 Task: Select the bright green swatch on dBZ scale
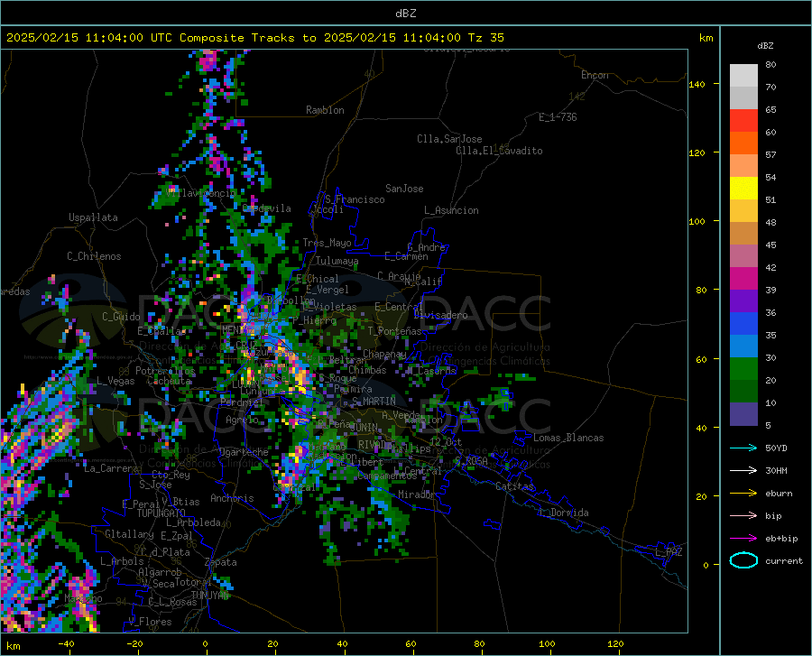point(743,369)
